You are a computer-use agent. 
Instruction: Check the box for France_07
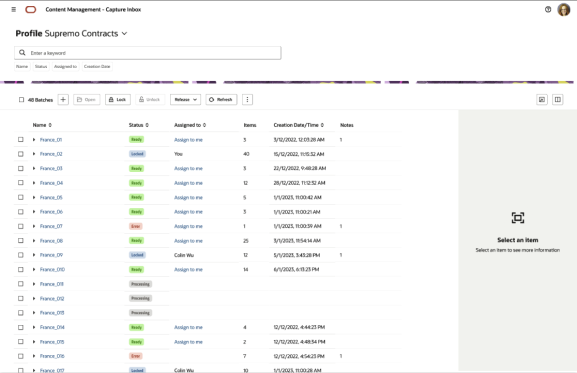click(x=21, y=226)
